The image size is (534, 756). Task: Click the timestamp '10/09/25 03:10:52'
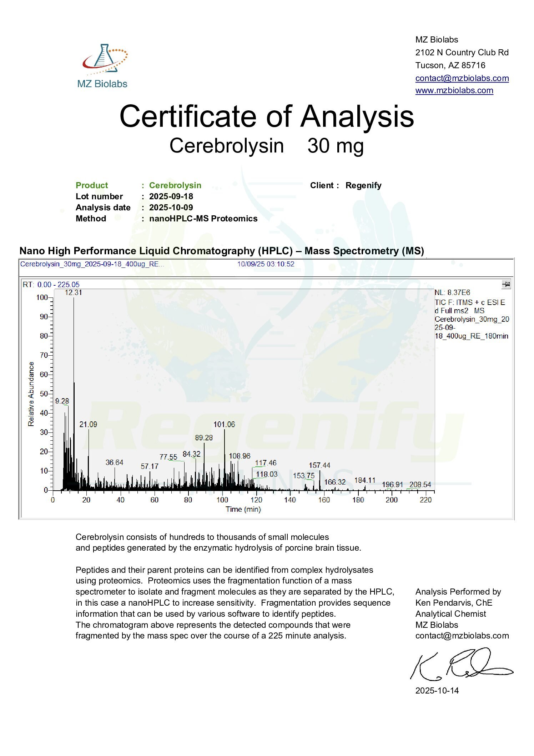[266, 264]
